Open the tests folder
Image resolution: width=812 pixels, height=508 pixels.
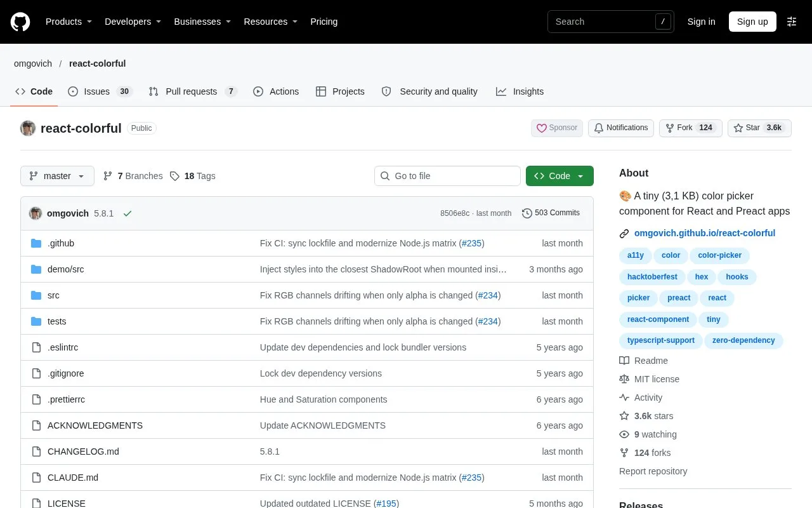coord(56,321)
